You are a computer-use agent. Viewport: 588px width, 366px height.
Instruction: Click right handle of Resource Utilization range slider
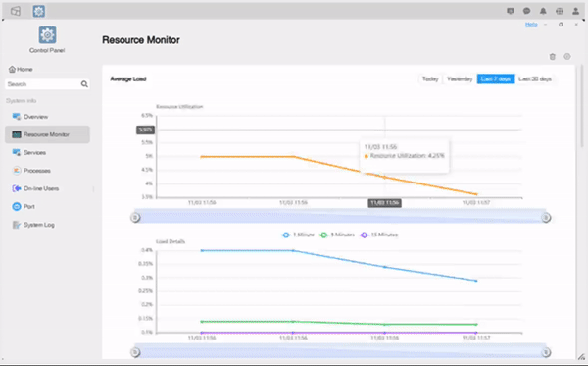coord(546,218)
